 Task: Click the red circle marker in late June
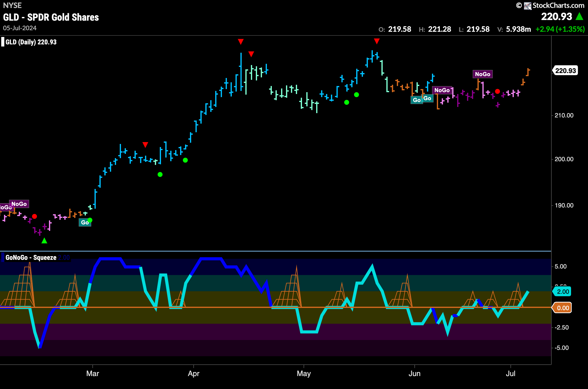(x=497, y=91)
